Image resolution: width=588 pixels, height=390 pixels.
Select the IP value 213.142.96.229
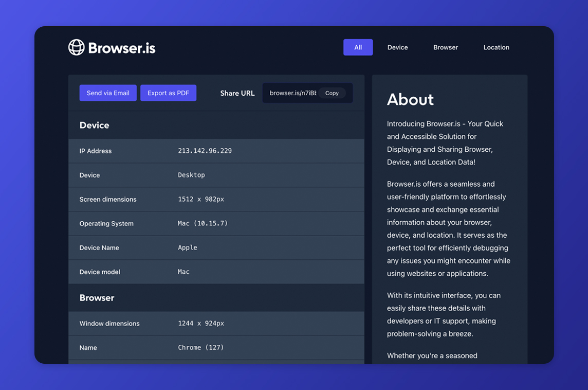click(205, 151)
